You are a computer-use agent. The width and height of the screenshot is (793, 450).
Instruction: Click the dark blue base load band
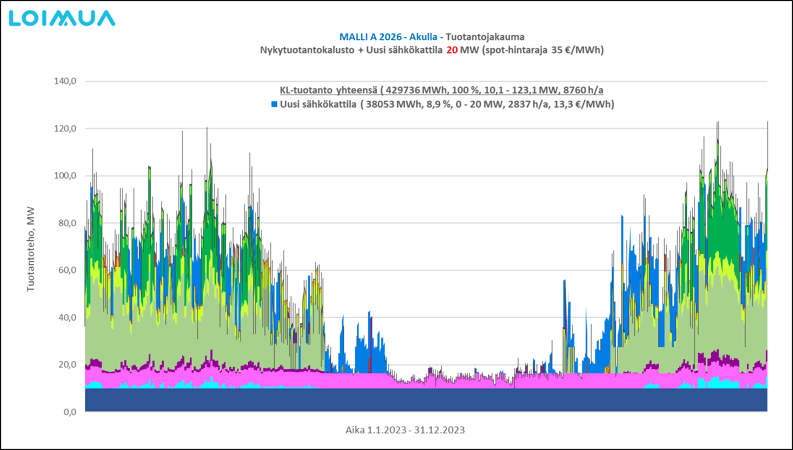pyautogui.click(x=425, y=400)
